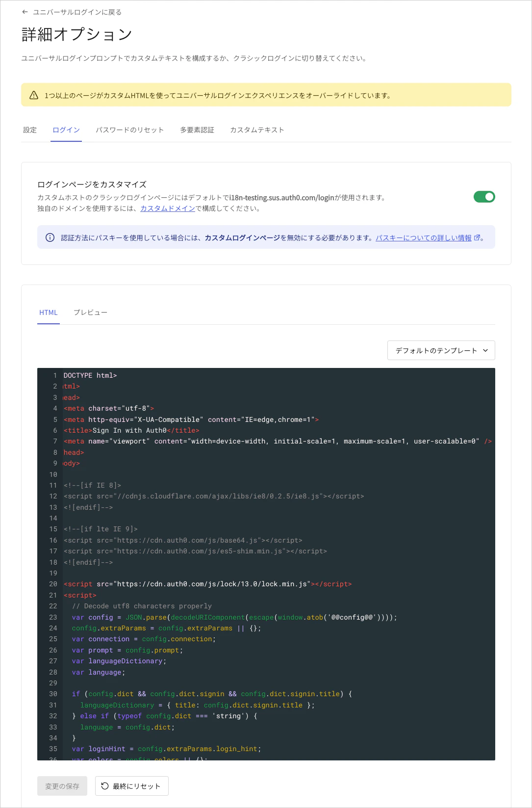532x808 pixels.
Task: Click the i18n-testing.sus.auth0.com/login text
Action: pyautogui.click(x=282, y=198)
